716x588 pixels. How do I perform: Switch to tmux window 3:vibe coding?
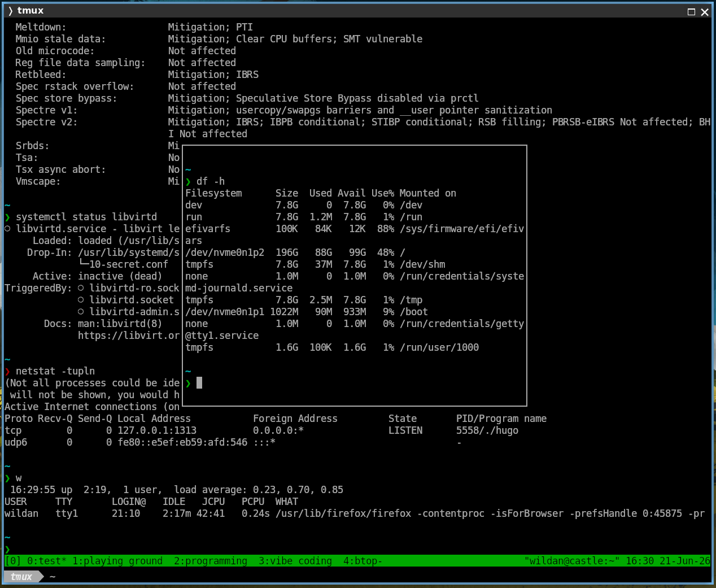[295, 561]
